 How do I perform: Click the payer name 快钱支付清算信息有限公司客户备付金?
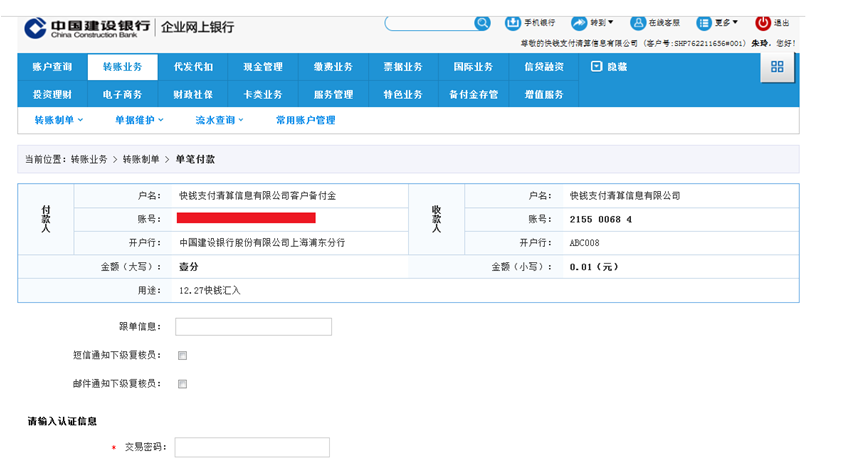click(257, 196)
